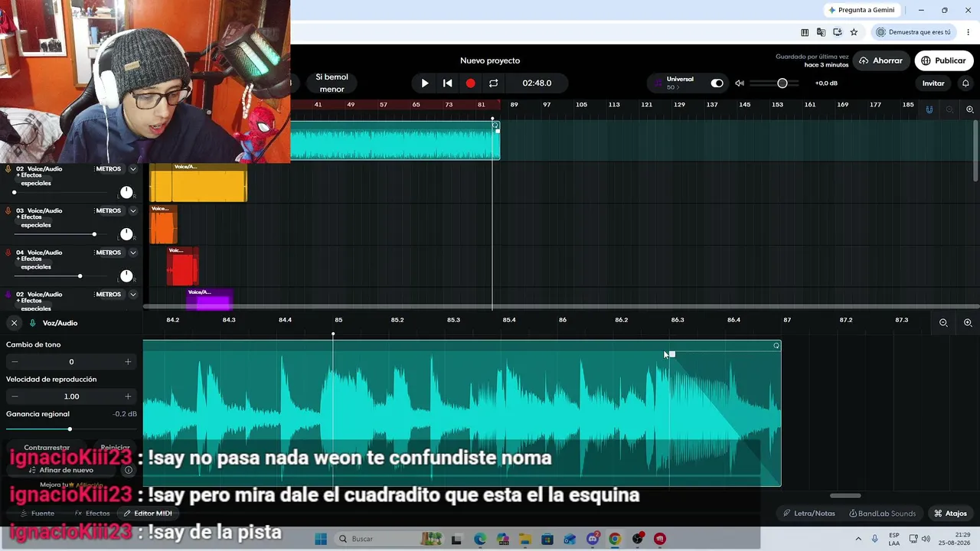Click the pan knob on the 04 Voice/Audio track
980x551 pixels.
126,275
